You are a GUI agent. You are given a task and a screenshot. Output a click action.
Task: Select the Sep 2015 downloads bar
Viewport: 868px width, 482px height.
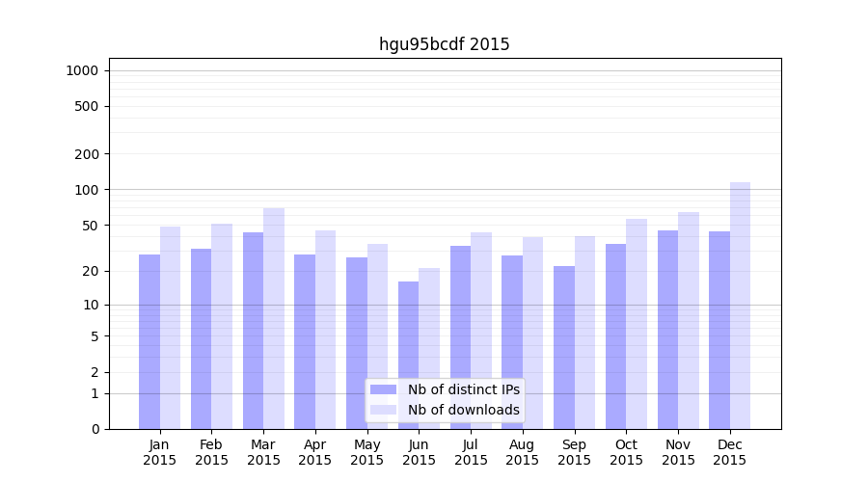(x=584, y=333)
